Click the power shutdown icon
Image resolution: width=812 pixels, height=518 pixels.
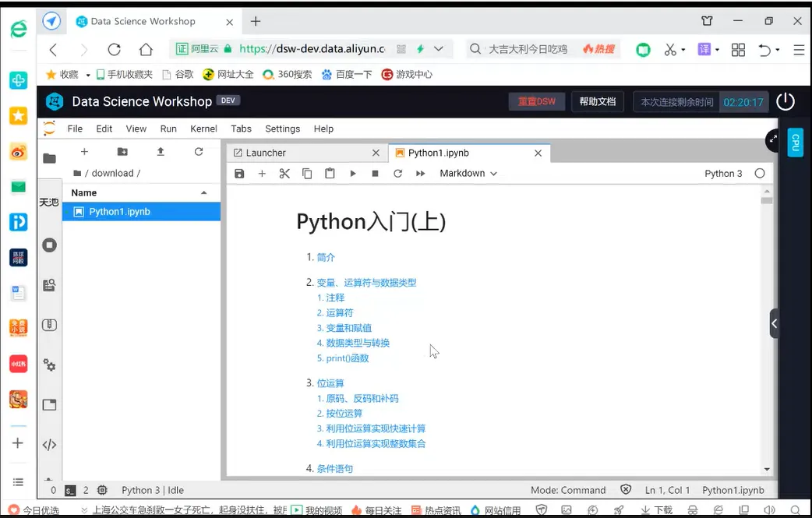(785, 101)
